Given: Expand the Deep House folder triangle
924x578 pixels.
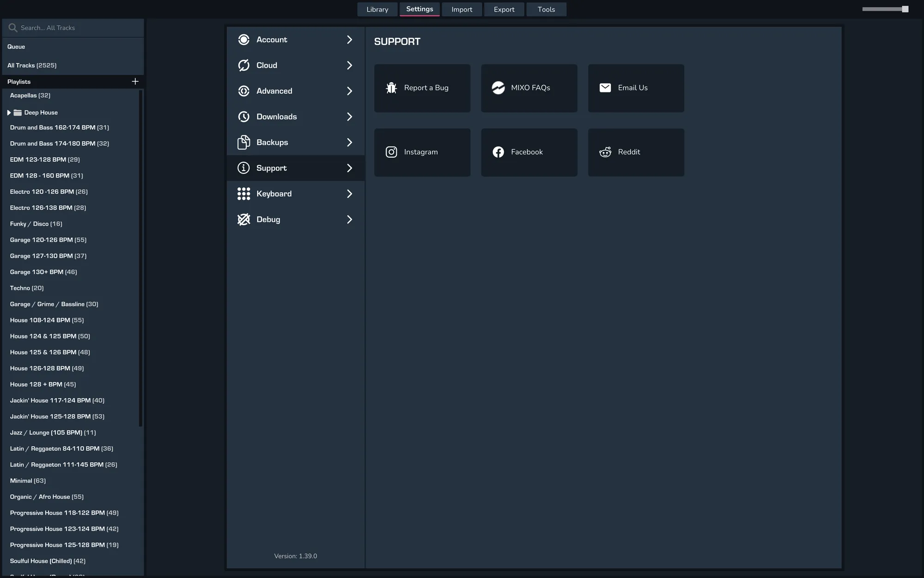Looking at the screenshot, I should 9,112.
